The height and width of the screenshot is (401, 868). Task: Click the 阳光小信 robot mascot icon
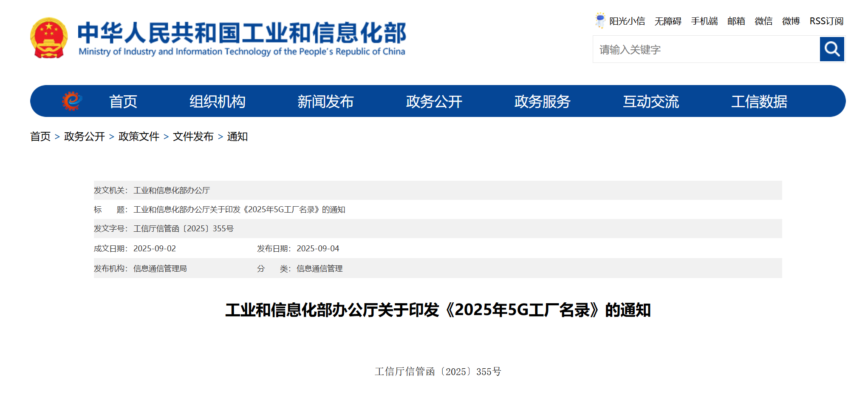tap(600, 20)
